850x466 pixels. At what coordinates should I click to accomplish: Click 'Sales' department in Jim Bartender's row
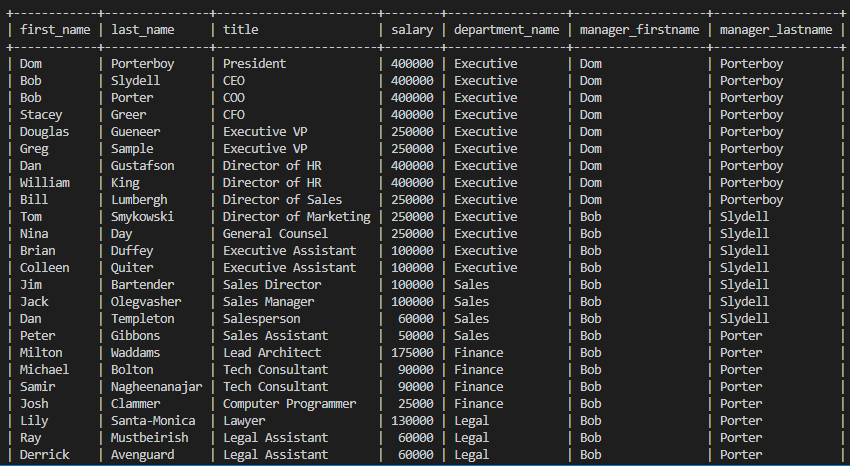472,284
